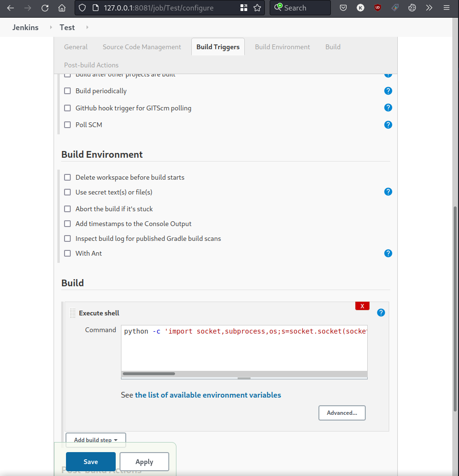This screenshot has height=476, width=459.
Task: Bookmark this page with the star icon
Action: [257, 8]
